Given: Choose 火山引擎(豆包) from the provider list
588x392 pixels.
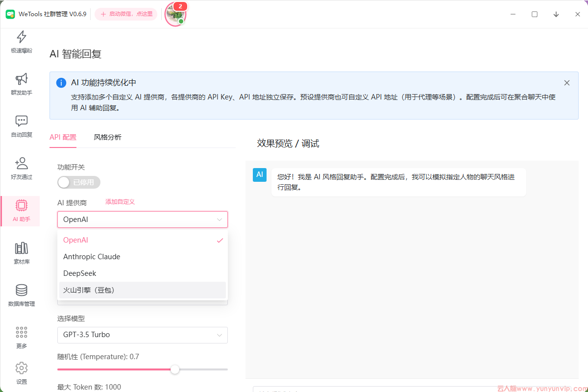Looking at the screenshot, I should (x=143, y=290).
